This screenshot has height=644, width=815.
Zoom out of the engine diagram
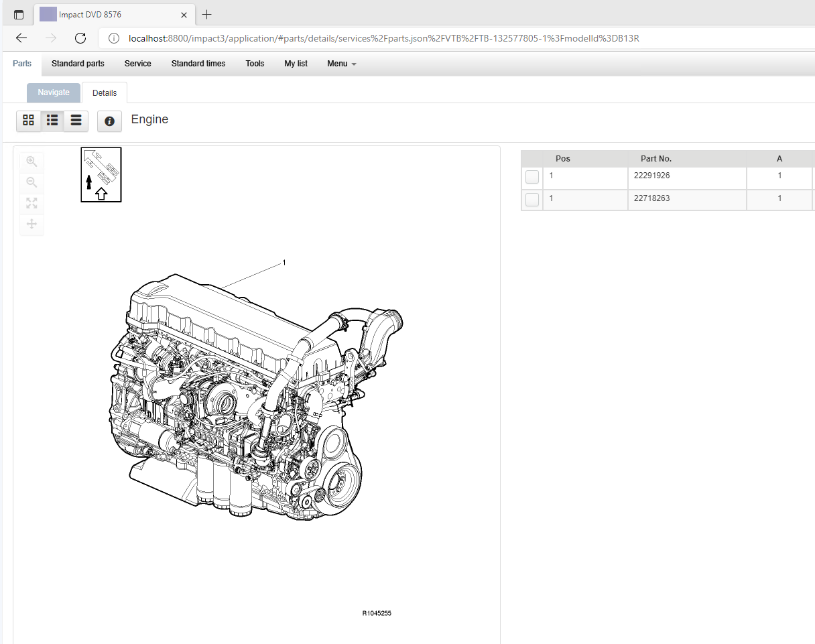pyautogui.click(x=32, y=182)
